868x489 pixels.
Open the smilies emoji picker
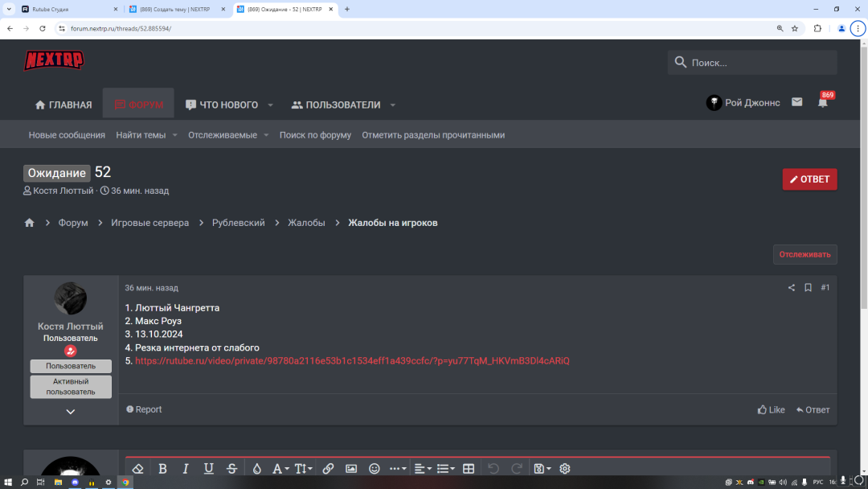click(x=375, y=469)
